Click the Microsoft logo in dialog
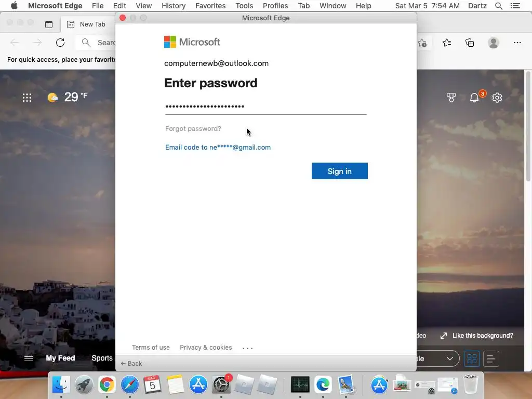 pos(192,42)
